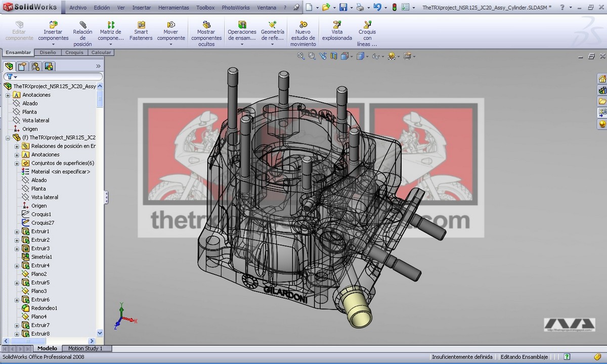Open Display style dropdown arrow
Screen dimensions: 607x364
click(x=367, y=57)
